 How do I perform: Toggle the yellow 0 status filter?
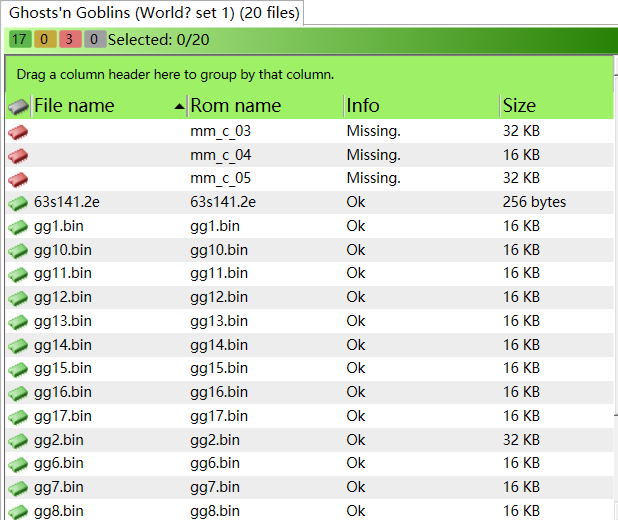[45, 40]
